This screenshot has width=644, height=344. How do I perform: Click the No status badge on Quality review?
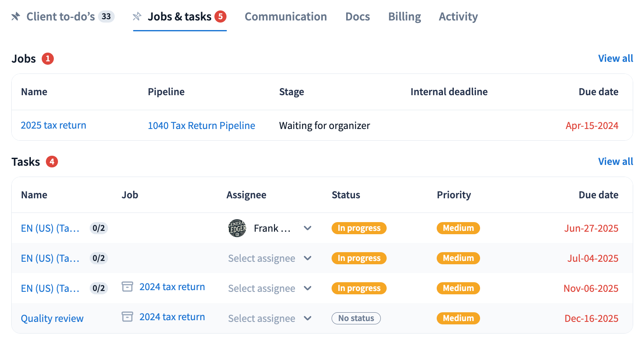coord(356,319)
